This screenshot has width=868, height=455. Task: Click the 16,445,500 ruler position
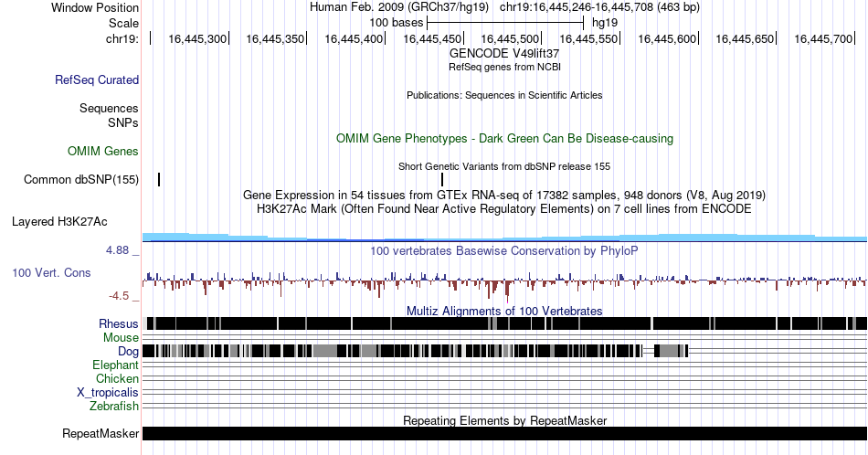point(510,38)
